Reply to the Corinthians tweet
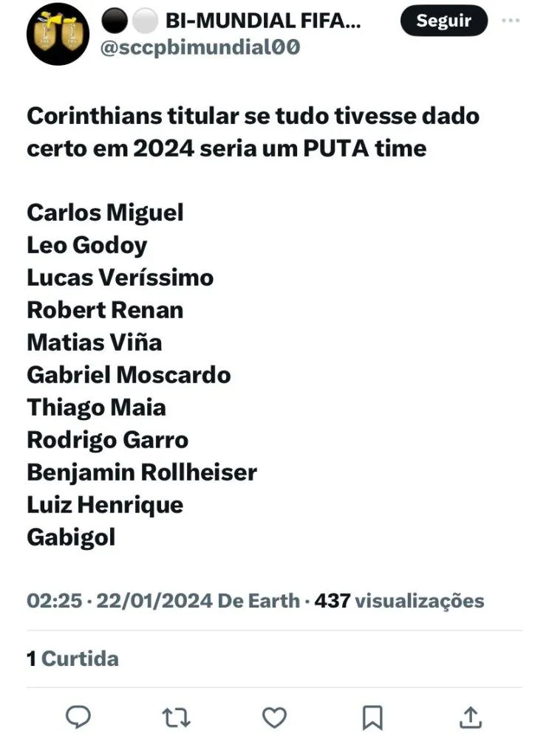The width and height of the screenshot is (549, 756). click(x=78, y=717)
